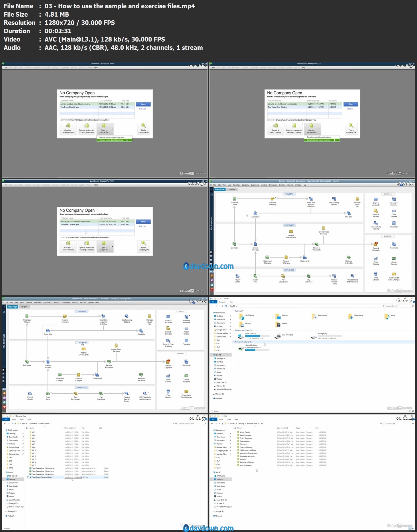This screenshot has height=532, width=417.
Task: Click Pay Bills icon in the 00:01:07 frame
Action: (348, 213)
